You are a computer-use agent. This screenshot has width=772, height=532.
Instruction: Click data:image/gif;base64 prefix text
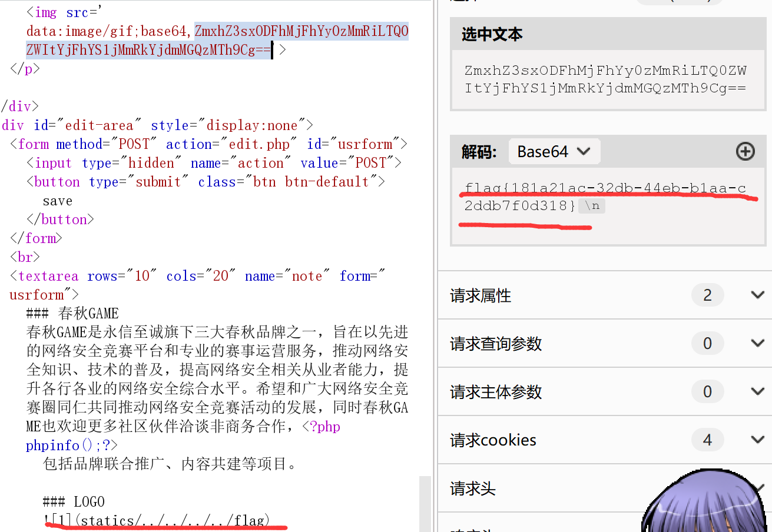click(x=110, y=31)
